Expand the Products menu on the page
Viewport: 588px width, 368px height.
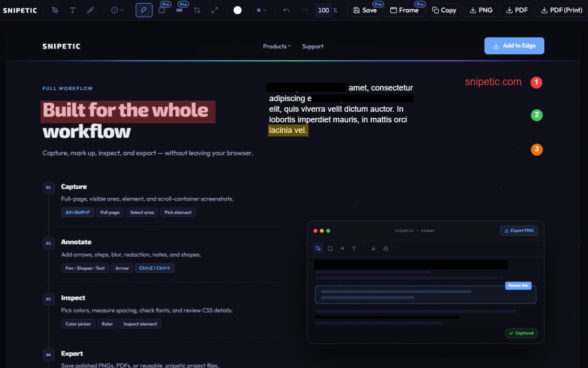point(277,46)
